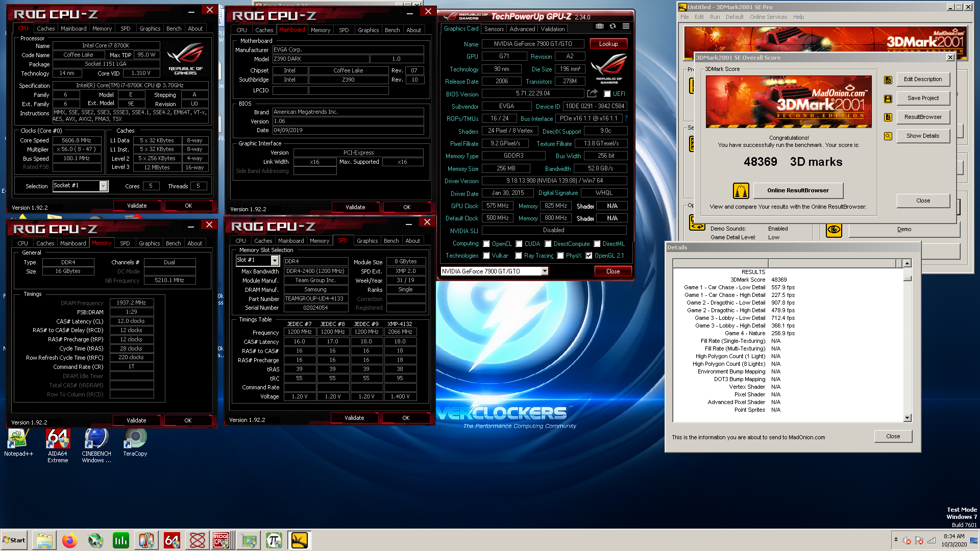Image resolution: width=980 pixels, height=551 pixels.
Task: Click the Bus Interface question mark help icon
Action: pyautogui.click(x=626, y=118)
